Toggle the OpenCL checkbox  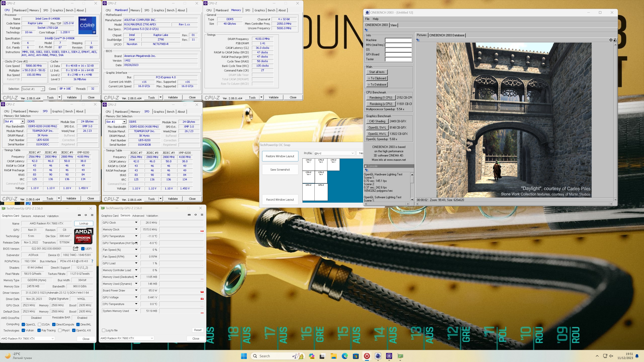coord(23,324)
